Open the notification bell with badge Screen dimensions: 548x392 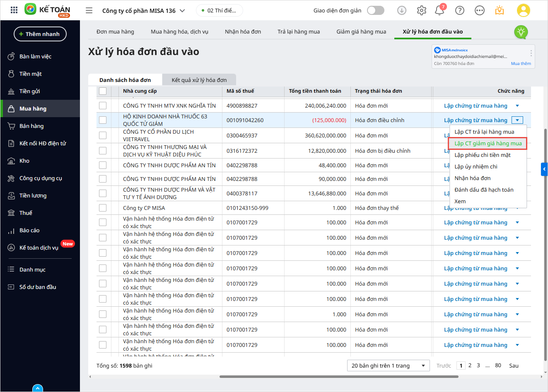coord(439,11)
